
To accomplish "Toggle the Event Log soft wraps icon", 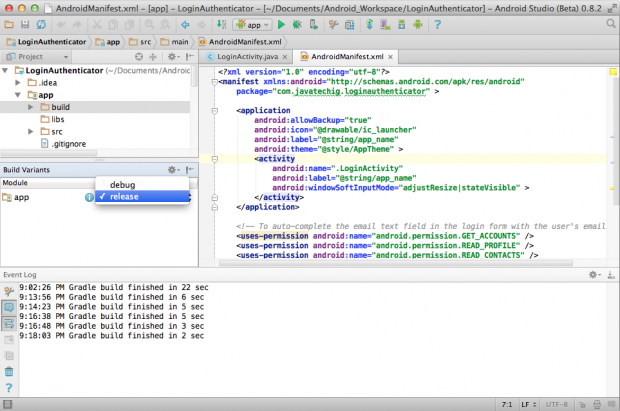I will pyautogui.click(x=9, y=324).
